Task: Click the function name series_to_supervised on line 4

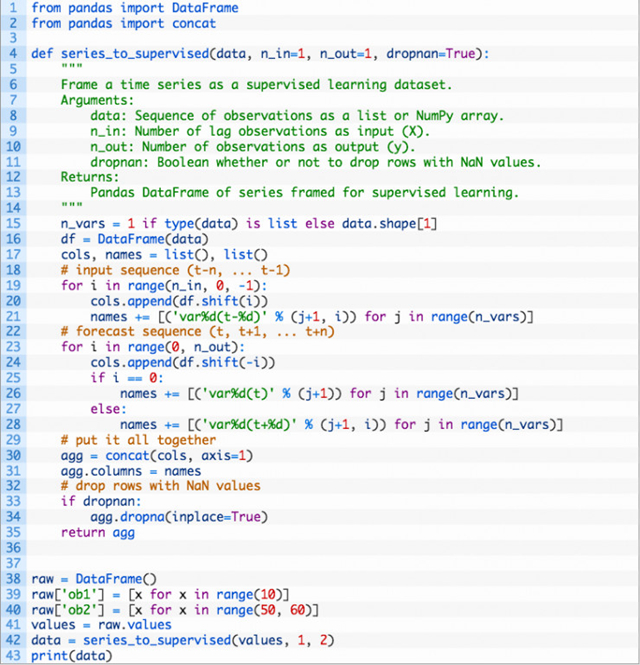Action: coord(135,53)
